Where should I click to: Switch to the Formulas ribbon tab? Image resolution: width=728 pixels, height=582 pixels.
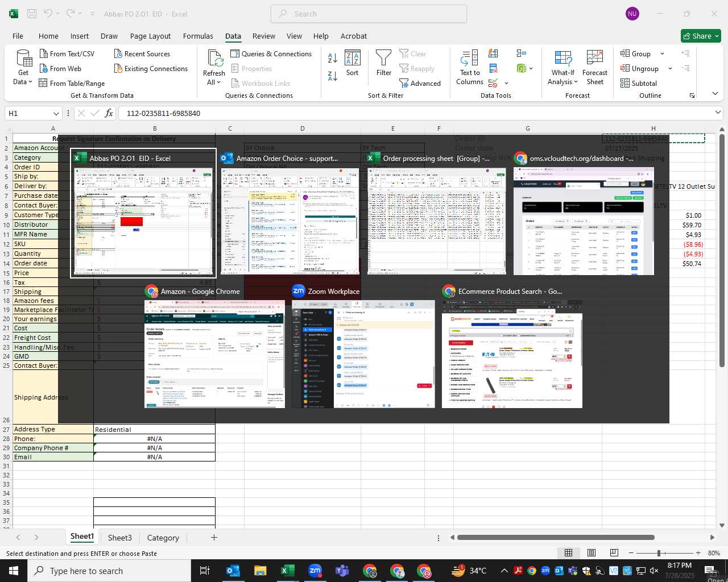click(198, 36)
